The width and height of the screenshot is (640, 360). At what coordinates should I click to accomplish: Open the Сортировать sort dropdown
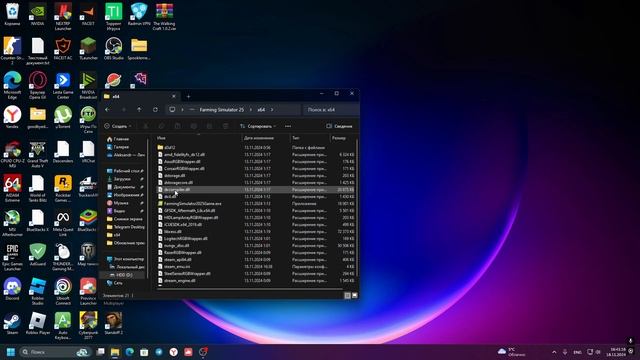258,126
